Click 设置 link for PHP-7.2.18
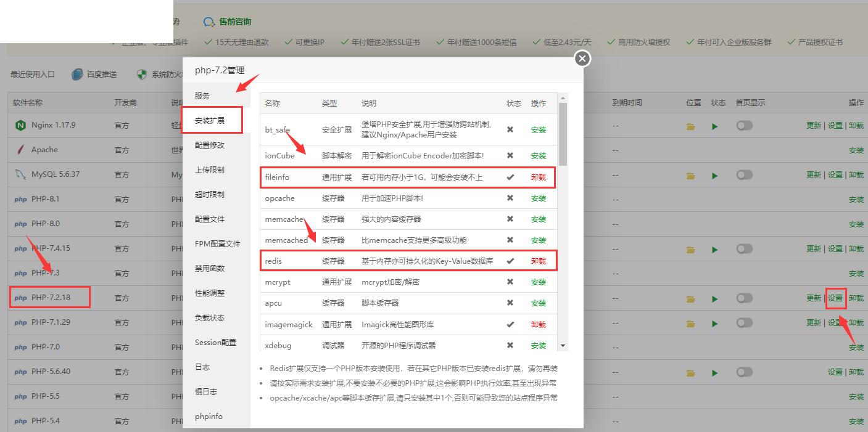Image resolution: width=868 pixels, height=432 pixels. 835,298
